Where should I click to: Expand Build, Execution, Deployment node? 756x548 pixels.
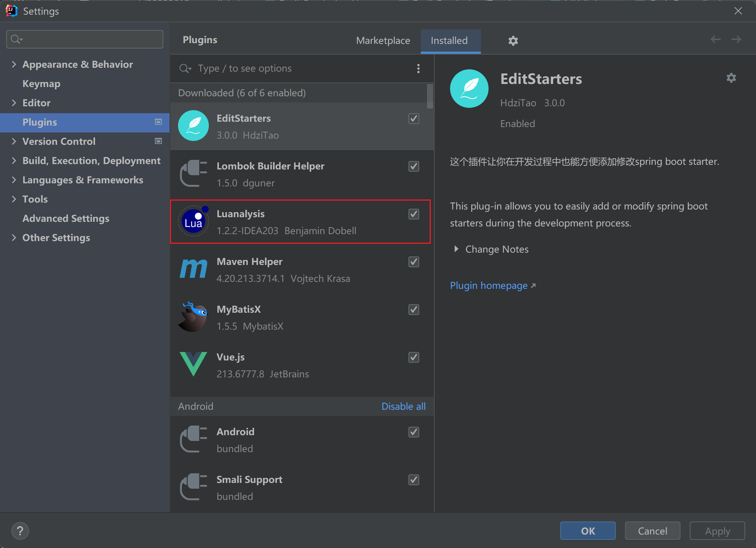coord(14,161)
